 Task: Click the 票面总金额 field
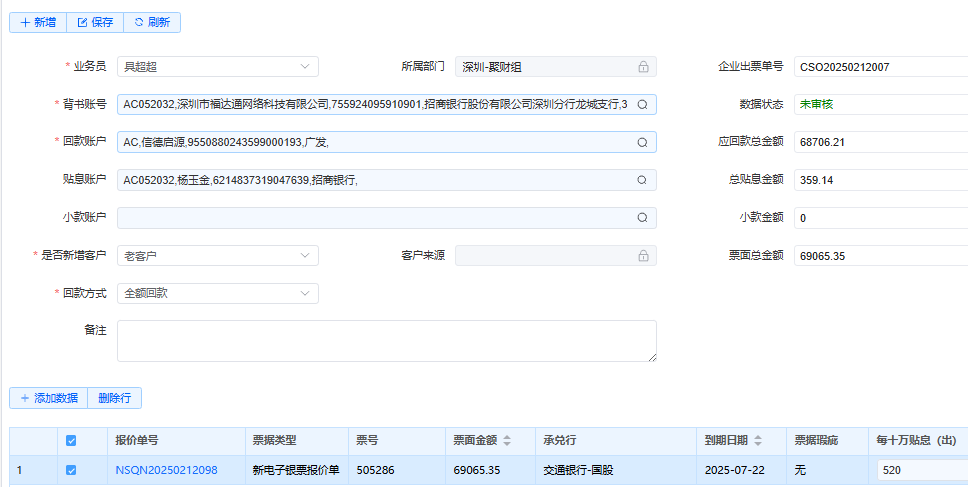[x=881, y=256]
